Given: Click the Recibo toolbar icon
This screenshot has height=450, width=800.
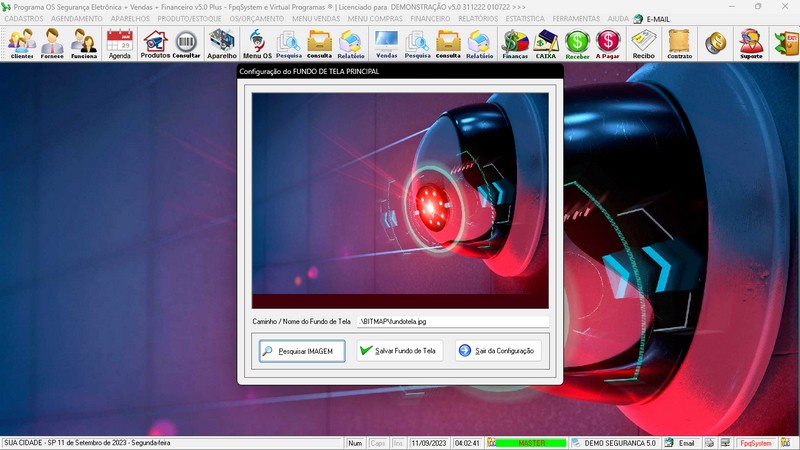Looking at the screenshot, I should tap(643, 44).
